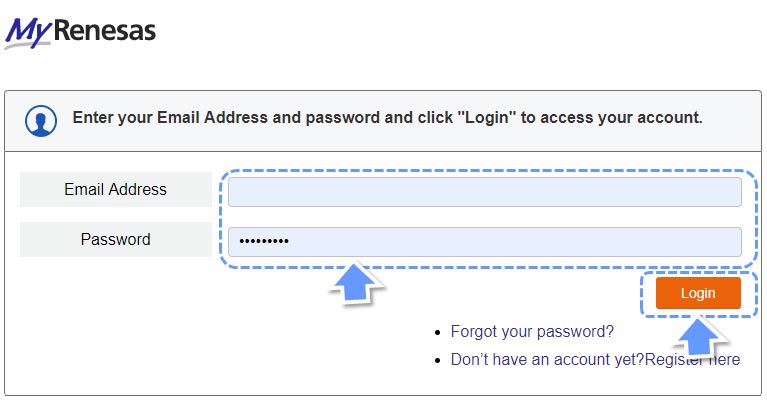Follow the "Register here" link
Screen dimensions: 767x402
click(x=692, y=359)
